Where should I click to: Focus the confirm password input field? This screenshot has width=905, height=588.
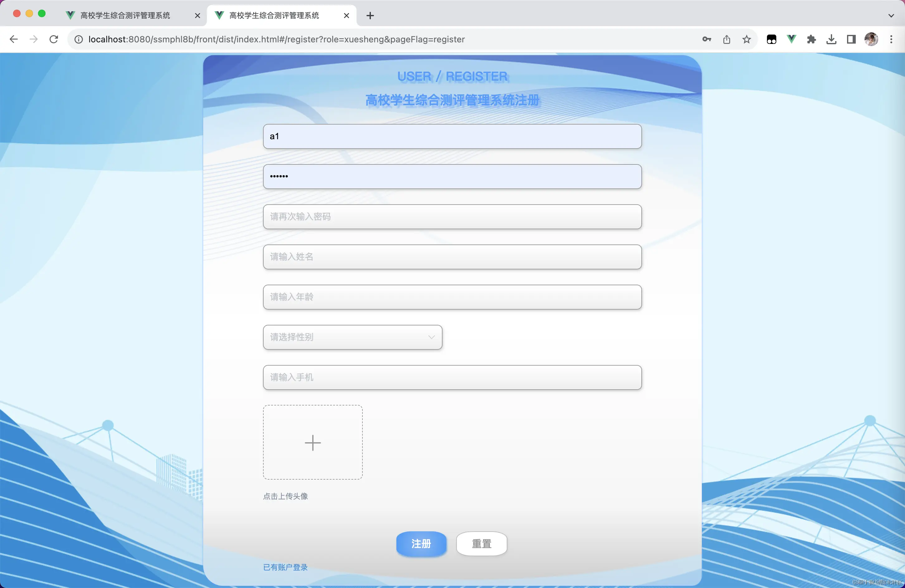[x=452, y=217]
